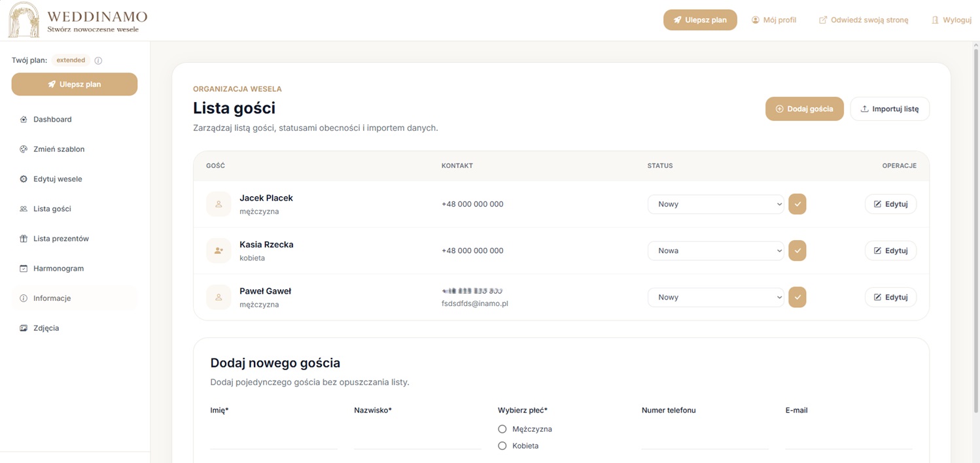Click Ulepsz plan button in top bar
The image size is (980, 463).
tap(700, 20)
